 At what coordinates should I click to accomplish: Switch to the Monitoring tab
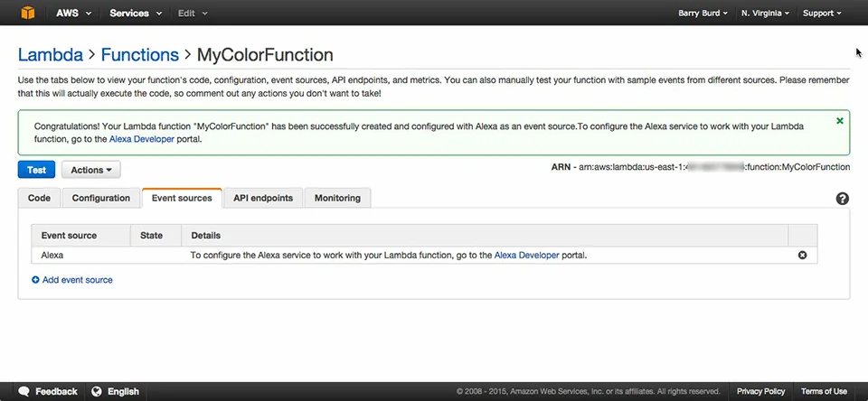point(337,198)
